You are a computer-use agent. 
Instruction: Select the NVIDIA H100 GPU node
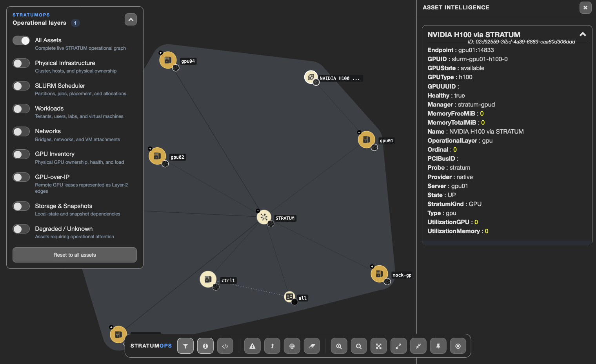point(311,77)
